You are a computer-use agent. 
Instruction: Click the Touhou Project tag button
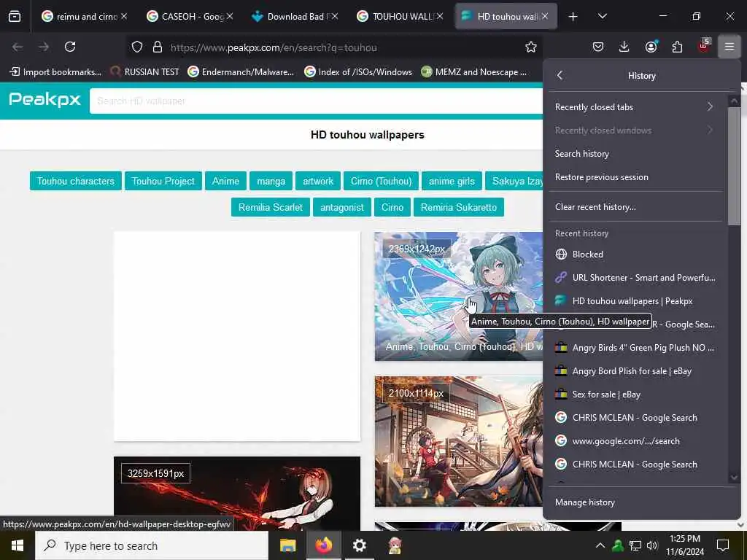163,181
